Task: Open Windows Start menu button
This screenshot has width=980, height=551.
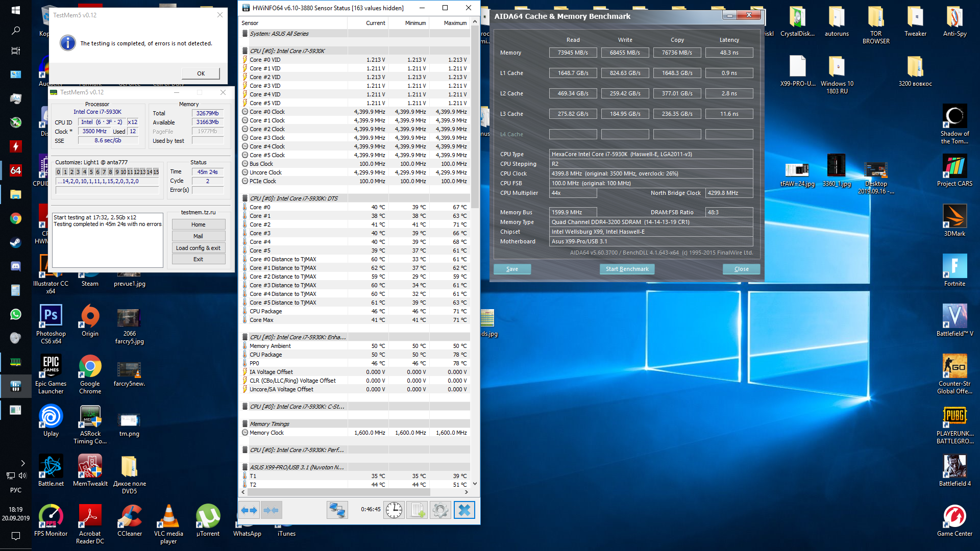Action: (15, 10)
